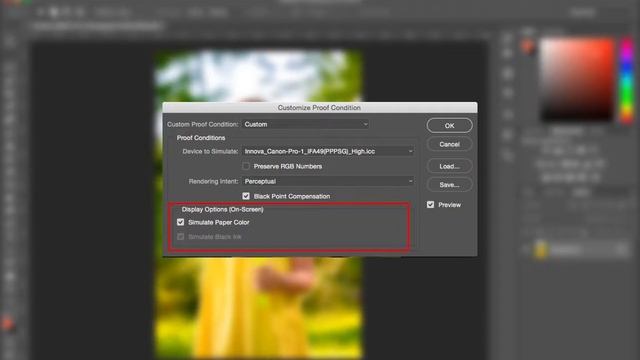
Task: Click the Load... button
Action: click(x=449, y=166)
